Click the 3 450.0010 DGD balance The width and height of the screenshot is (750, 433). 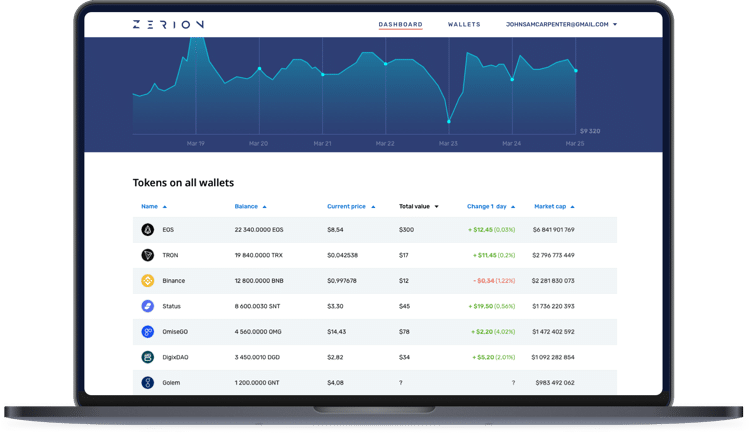257,357
